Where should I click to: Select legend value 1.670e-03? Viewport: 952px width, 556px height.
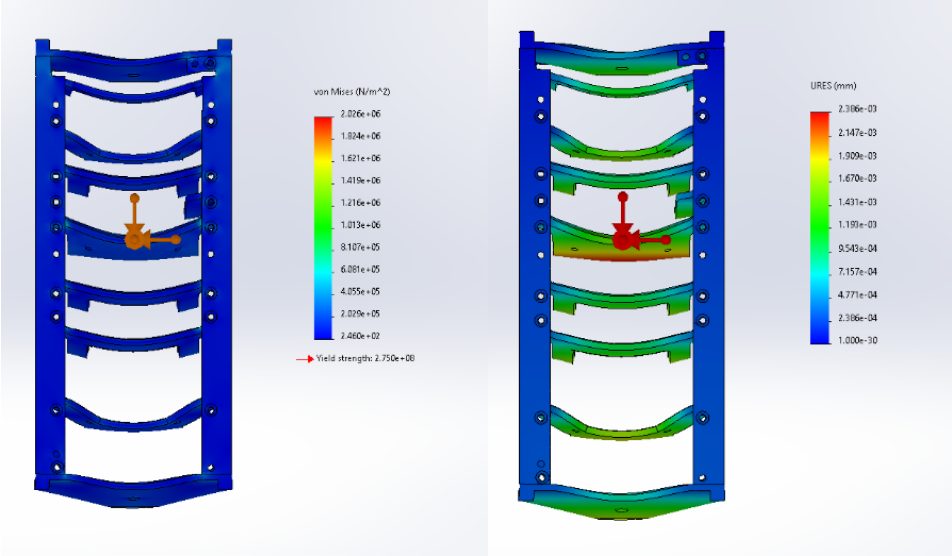(857, 178)
